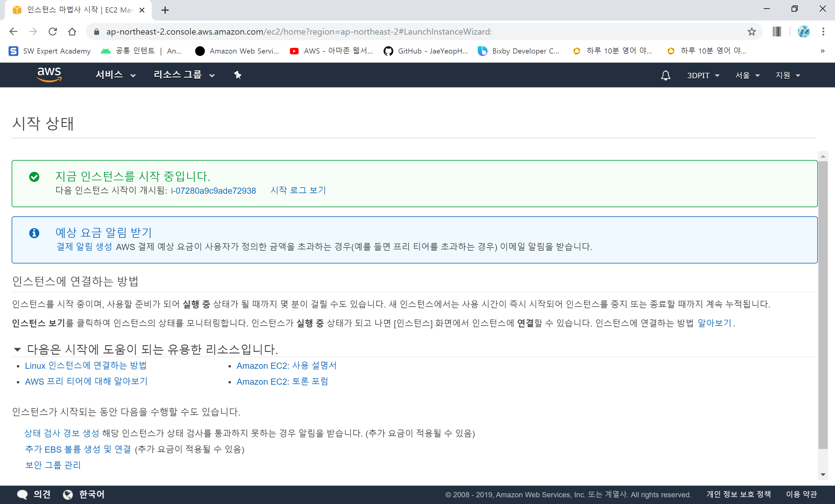Viewport: 835px width, 504px height.
Task: Expand the 서비스 services dropdown
Action: click(x=115, y=75)
